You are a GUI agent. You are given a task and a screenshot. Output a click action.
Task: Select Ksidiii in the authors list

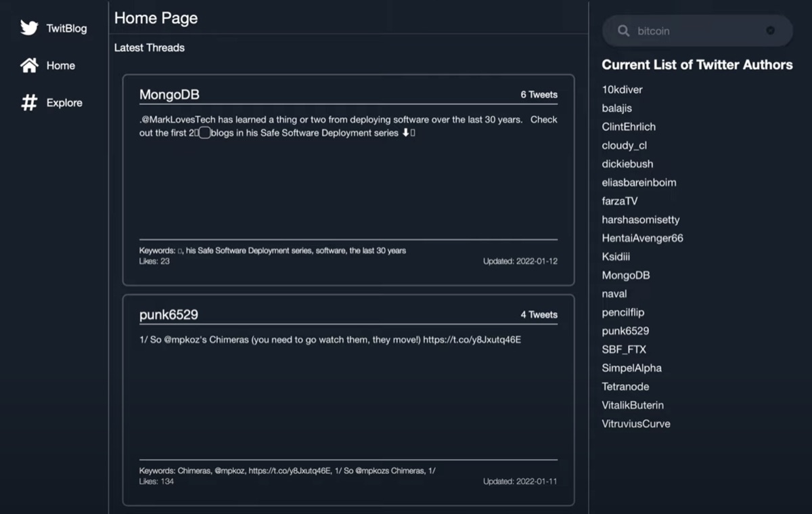(616, 257)
